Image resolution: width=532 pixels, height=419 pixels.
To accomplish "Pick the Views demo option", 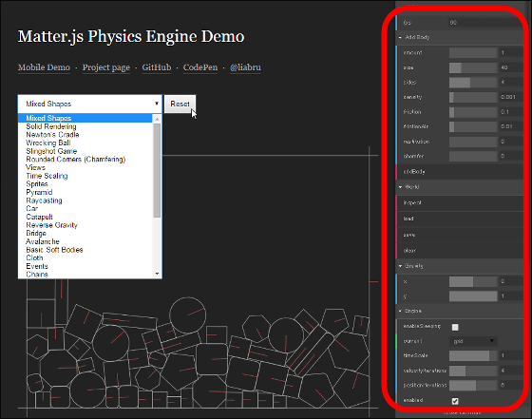I will [85, 167].
